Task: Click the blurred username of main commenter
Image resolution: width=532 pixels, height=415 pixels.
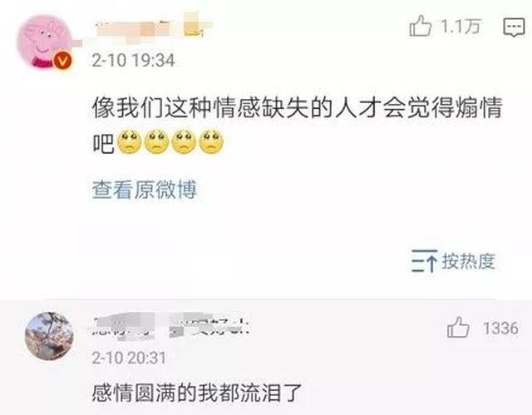Action: (151, 27)
